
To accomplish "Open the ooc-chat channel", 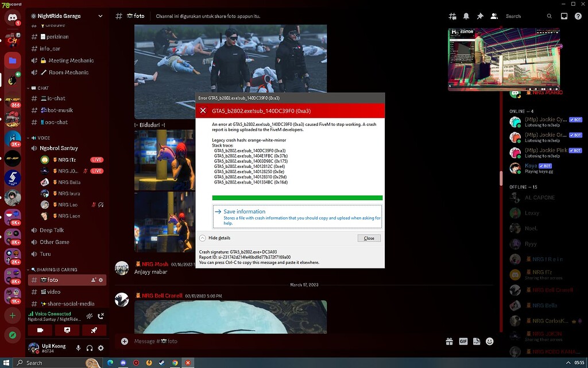I will [67, 122].
